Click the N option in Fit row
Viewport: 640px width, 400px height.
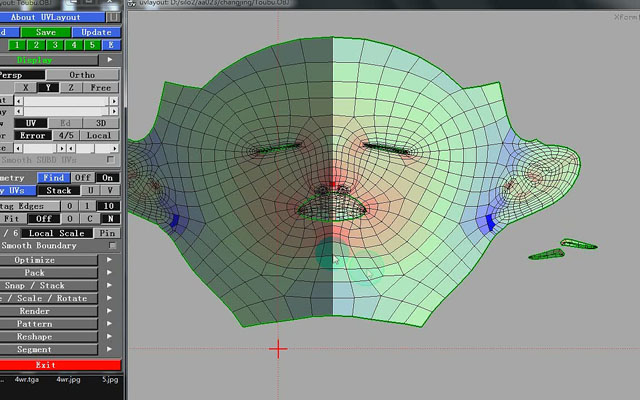click(110, 218)
